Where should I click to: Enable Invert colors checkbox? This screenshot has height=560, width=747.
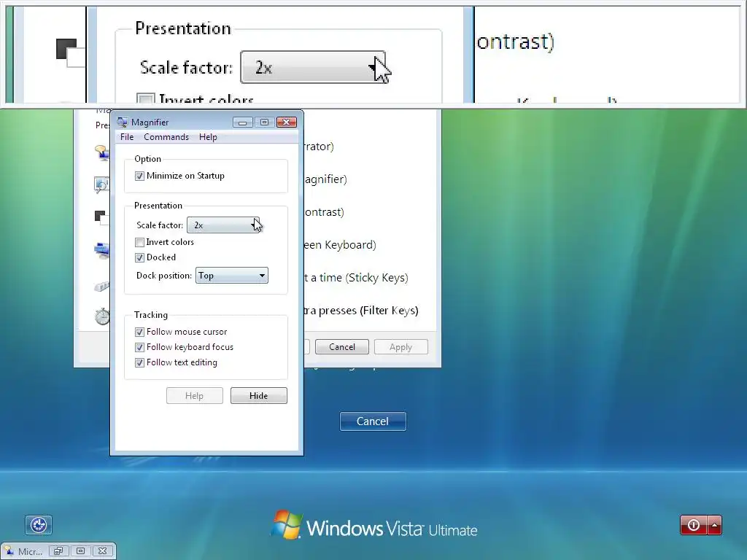pos(139,242)
